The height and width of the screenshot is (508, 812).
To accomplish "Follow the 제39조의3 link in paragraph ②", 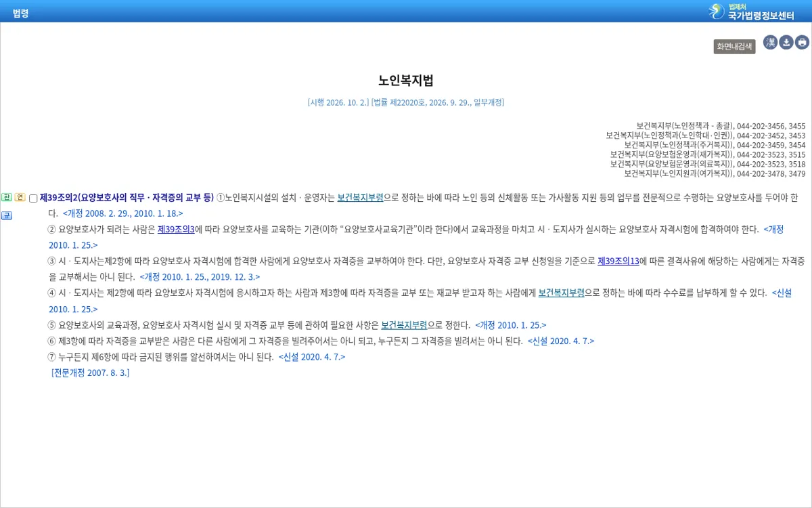I will point(176,230).
